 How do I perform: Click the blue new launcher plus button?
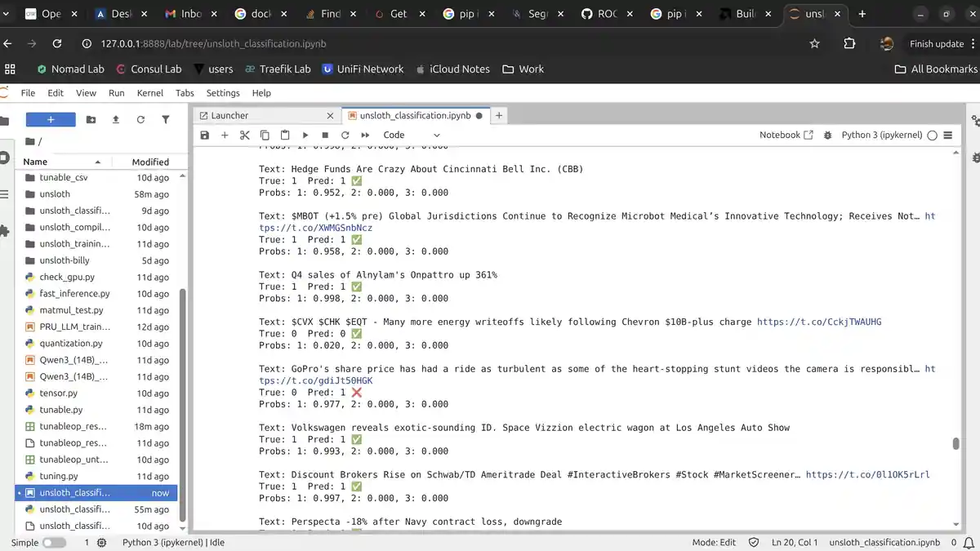[51, 120]
